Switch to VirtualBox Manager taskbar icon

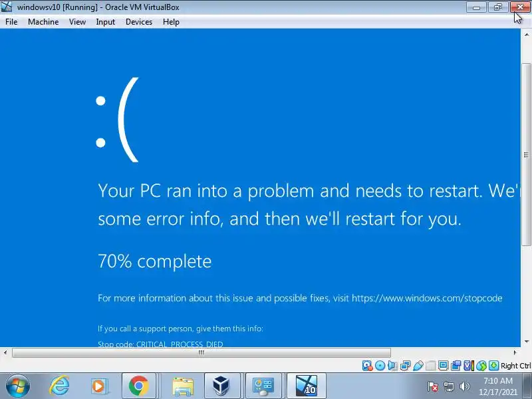point(221,386)
